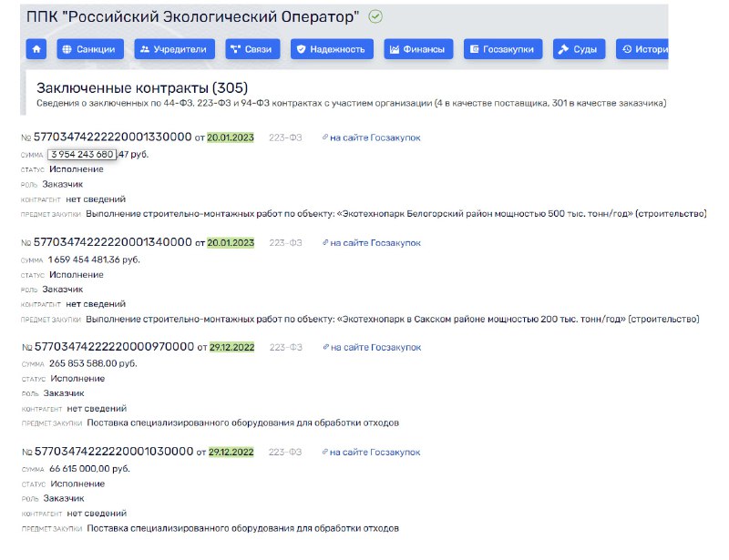Click status Исполнение of contract ending 0970000
Screen dimensions: 729x560
point(77,379)
